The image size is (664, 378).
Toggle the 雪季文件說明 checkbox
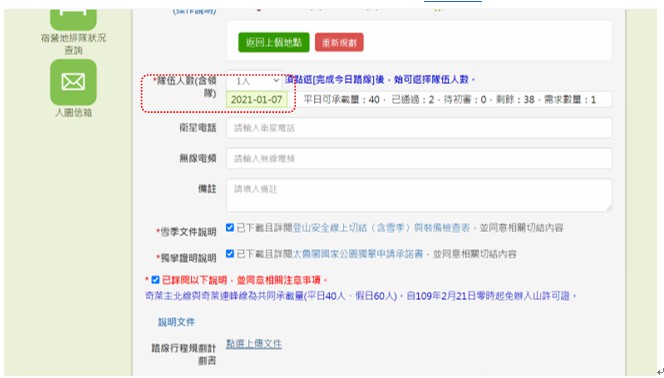pyautogui.click(x=230, y=228)
